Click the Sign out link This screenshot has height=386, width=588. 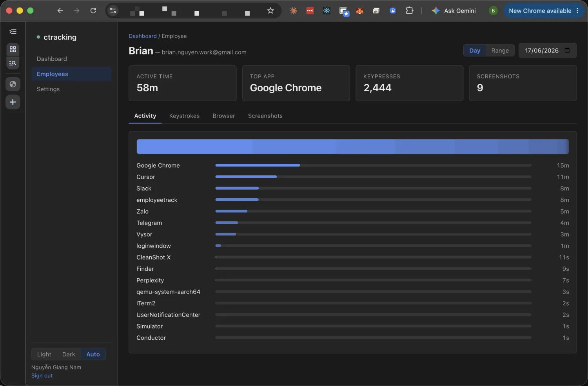pyautogui.click(x=42, y=376)
